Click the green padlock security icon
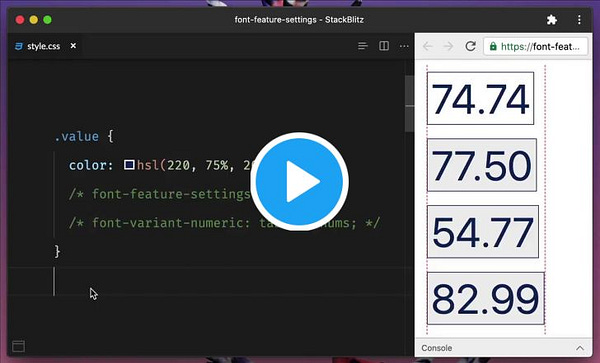This screenshot has height=363, width=600. click(x=493, y=47)
